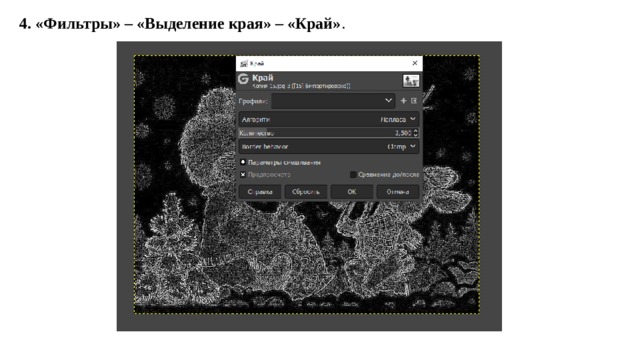This screenshot has height=360, width=640.
Task: Click the small icon in dialog title bar
Action: (x=244, y=63)
